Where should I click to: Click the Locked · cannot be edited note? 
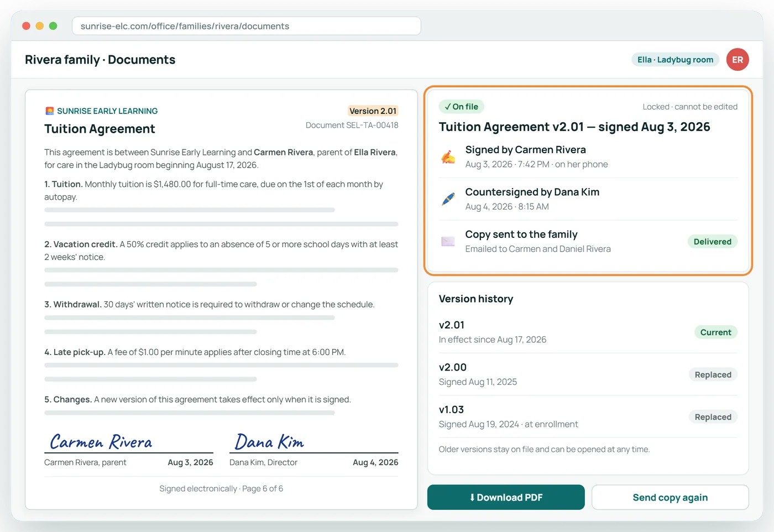pyautogui.click(x=690, y=107)
